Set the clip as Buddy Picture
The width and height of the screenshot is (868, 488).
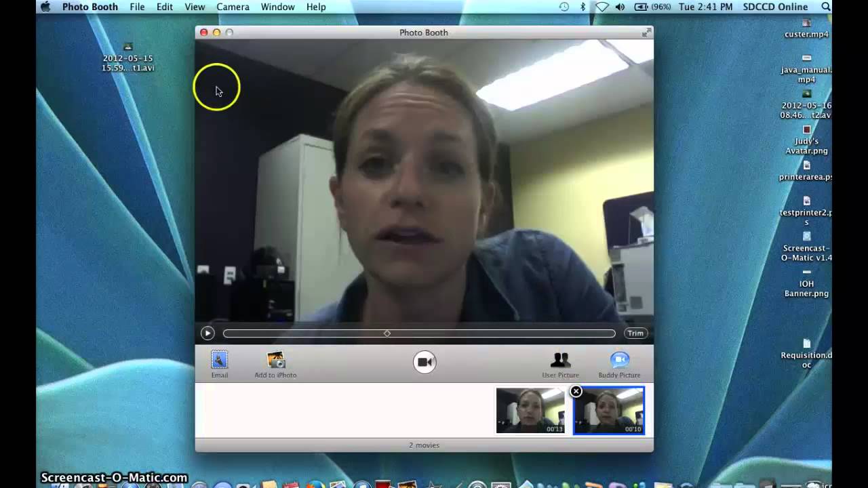coord(619,364)
